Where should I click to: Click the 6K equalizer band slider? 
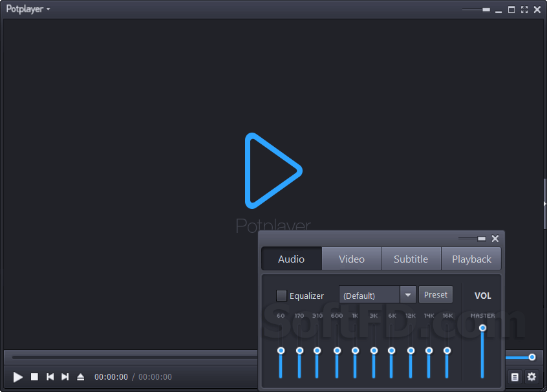391,351
